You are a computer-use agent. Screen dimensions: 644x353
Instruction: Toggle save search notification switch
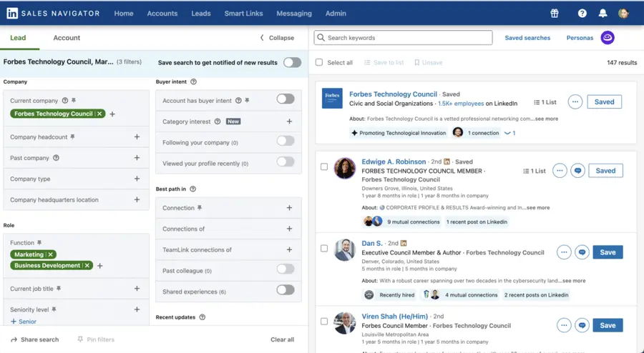(x=292, y=62)
